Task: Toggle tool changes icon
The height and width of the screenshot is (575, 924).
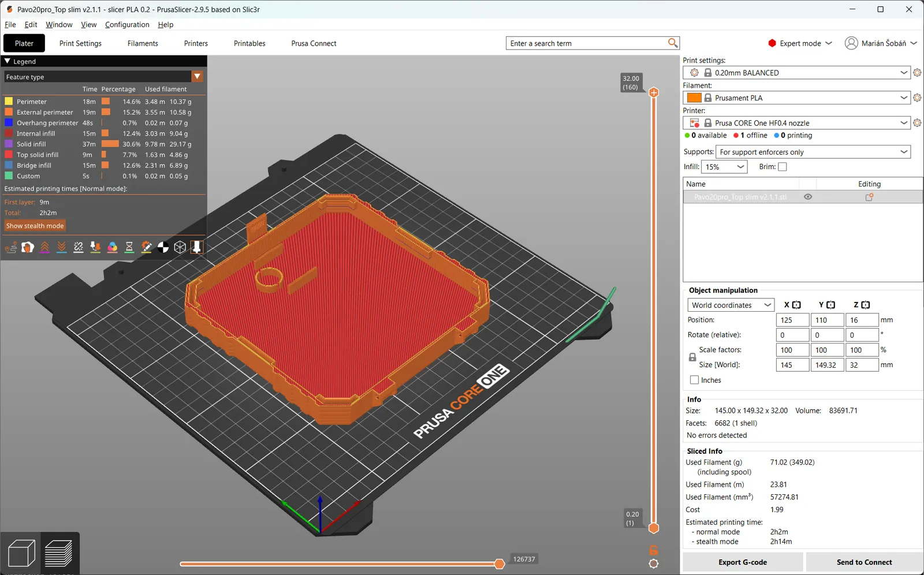Action: 95,248
